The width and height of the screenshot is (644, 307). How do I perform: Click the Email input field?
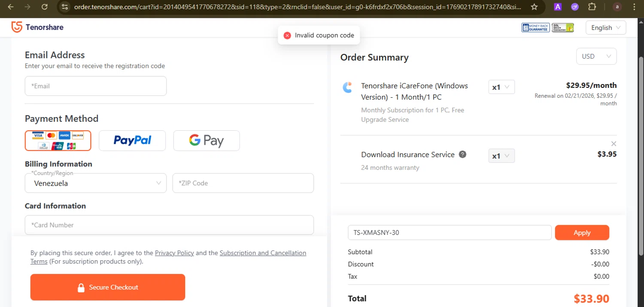click(96, 86)
